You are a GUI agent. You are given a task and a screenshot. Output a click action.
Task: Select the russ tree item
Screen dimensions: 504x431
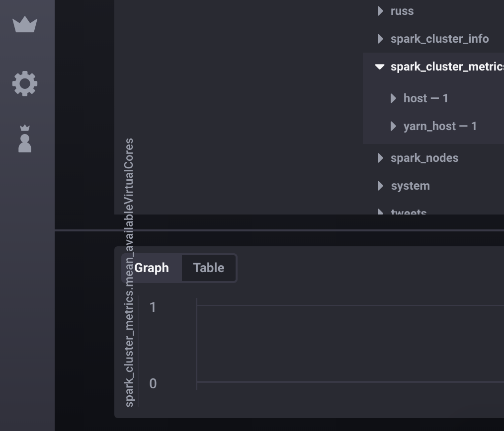pos(402,11)
